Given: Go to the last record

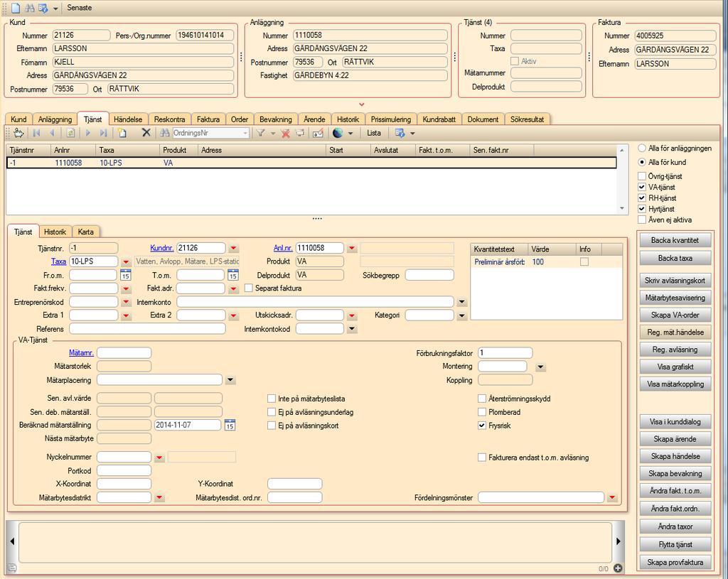Looking at the screenshot, I should [103, 133].
